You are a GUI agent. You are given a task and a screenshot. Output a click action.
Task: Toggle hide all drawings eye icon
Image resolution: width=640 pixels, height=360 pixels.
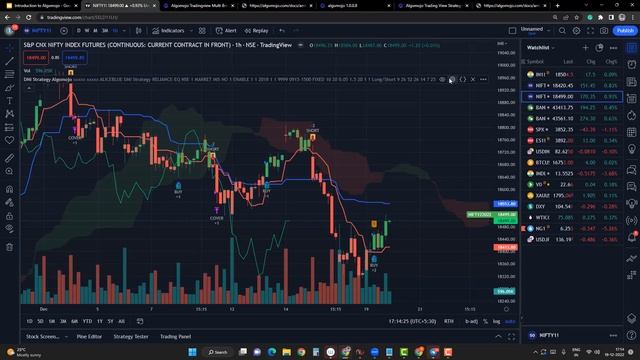(x=9, y=229)
